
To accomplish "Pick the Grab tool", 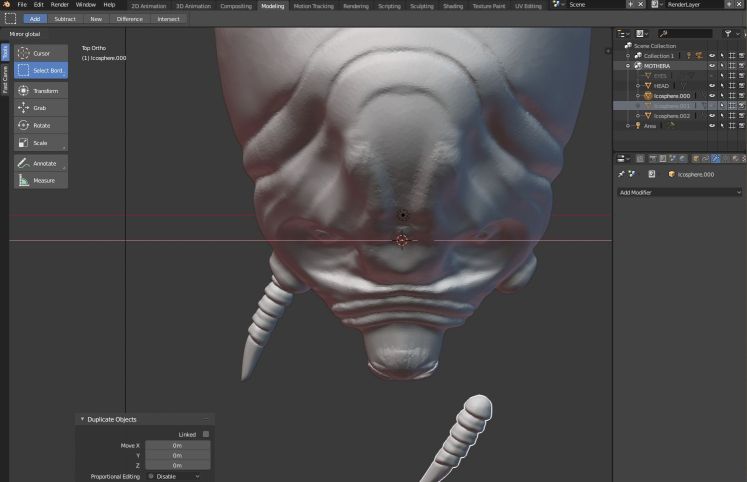I will [x=40, y=108].
